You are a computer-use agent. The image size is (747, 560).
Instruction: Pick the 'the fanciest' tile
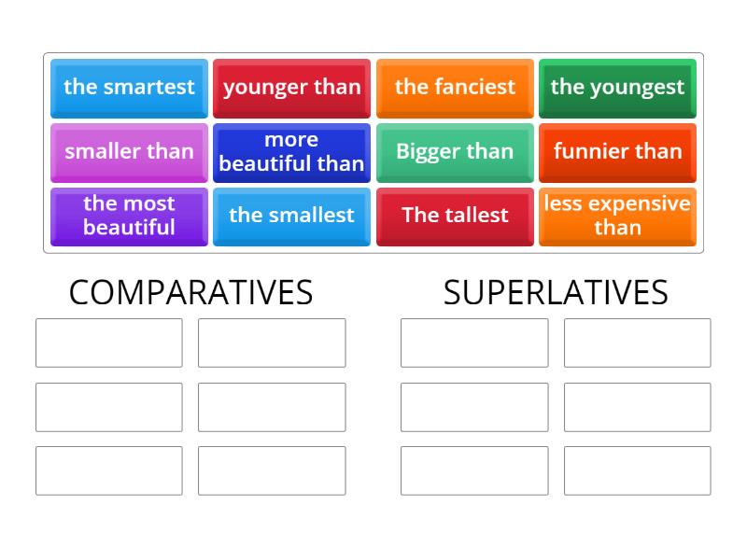tap(455, 88)
